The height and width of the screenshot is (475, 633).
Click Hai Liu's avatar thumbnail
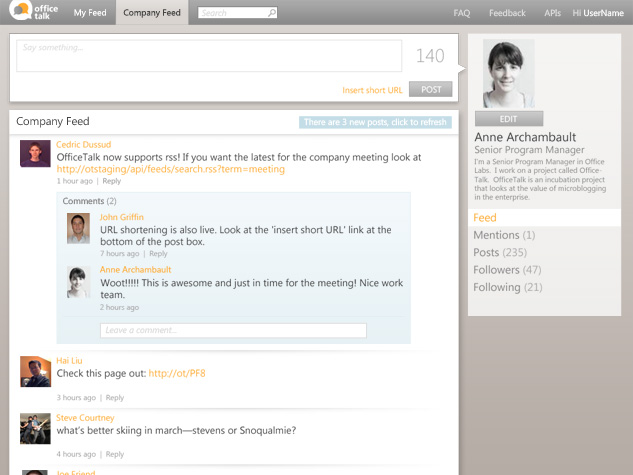coord(36,371)
